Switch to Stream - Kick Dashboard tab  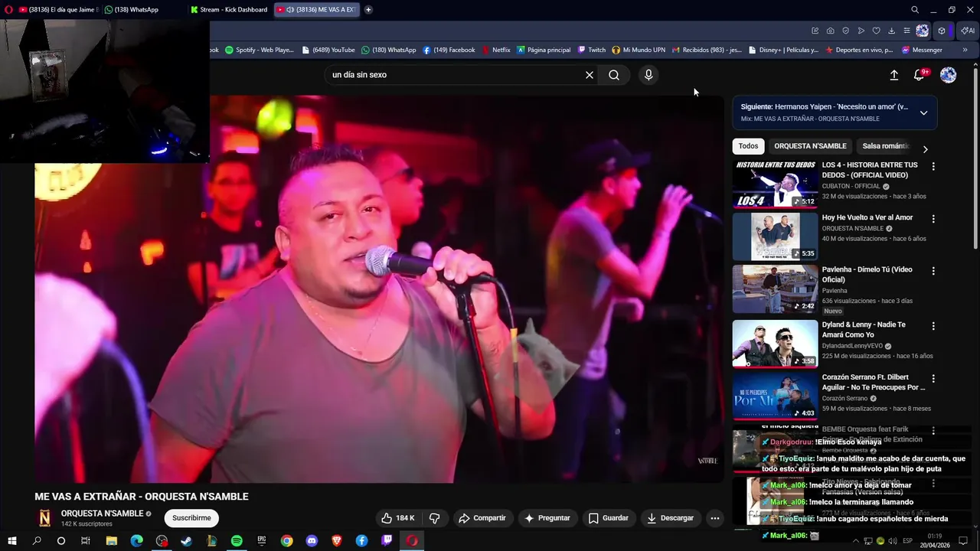click(229, 10)
